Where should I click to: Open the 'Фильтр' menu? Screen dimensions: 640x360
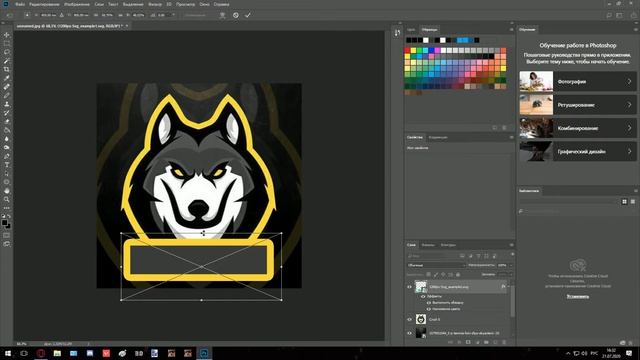pyautogui.click(x=155, y=4)
